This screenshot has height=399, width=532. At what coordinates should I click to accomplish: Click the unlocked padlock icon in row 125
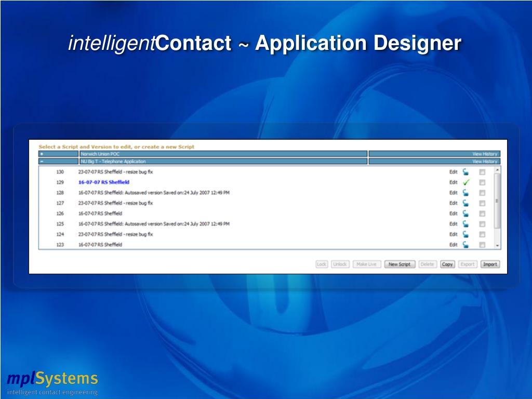coord(465,224)
